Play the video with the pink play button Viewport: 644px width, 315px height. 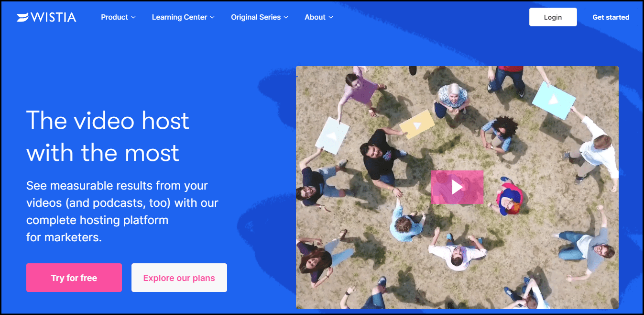tap(457, 187)
